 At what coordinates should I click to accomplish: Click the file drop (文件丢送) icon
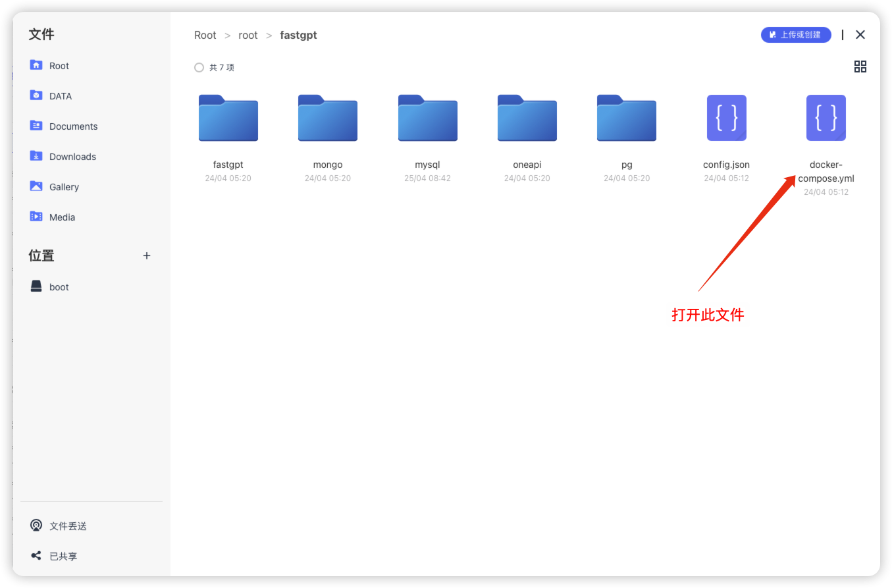coord(36,525)
